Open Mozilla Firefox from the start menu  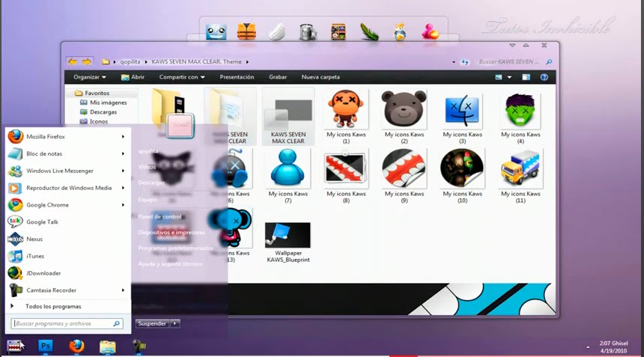(67, 137)
